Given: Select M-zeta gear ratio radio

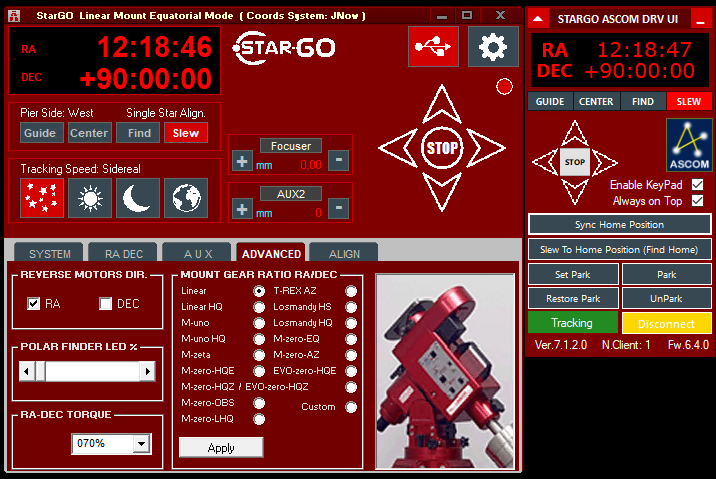Looking at the screenshot, I should tap(259, 355).
